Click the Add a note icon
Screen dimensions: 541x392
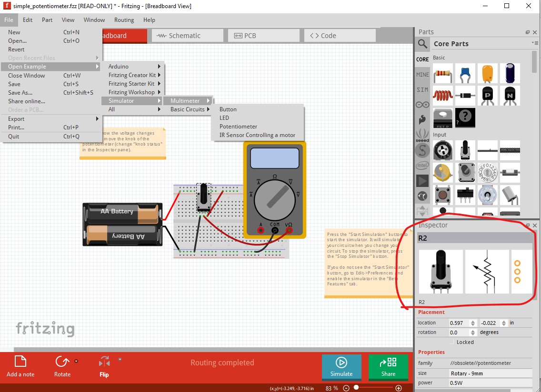coord(20,362)
